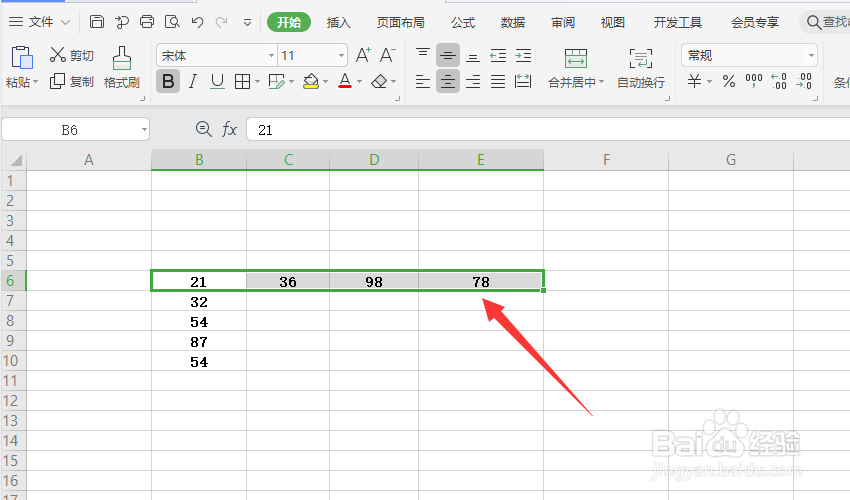The width and height of the screenshot is (850, 500).
Task: Redo the last action
Action: pyautogui.click(x=221, y=22)
